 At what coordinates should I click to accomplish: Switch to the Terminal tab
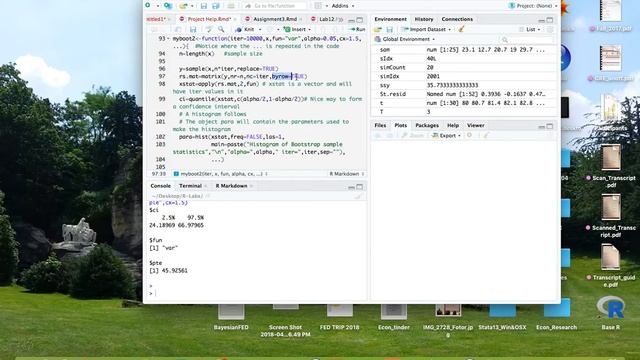(190, 186)
